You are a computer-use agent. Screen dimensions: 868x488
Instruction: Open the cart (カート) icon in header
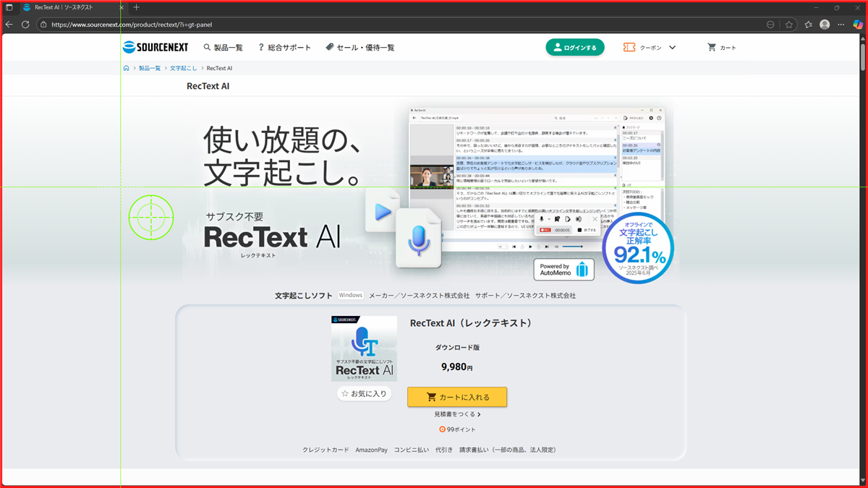point(721,48)
